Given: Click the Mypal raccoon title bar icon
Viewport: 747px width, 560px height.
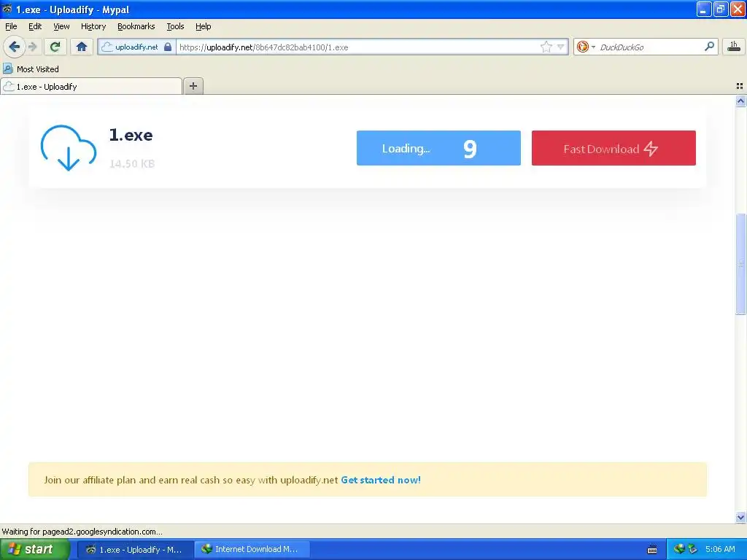Looking at the screenshot, I should click(x=7, y=9).
